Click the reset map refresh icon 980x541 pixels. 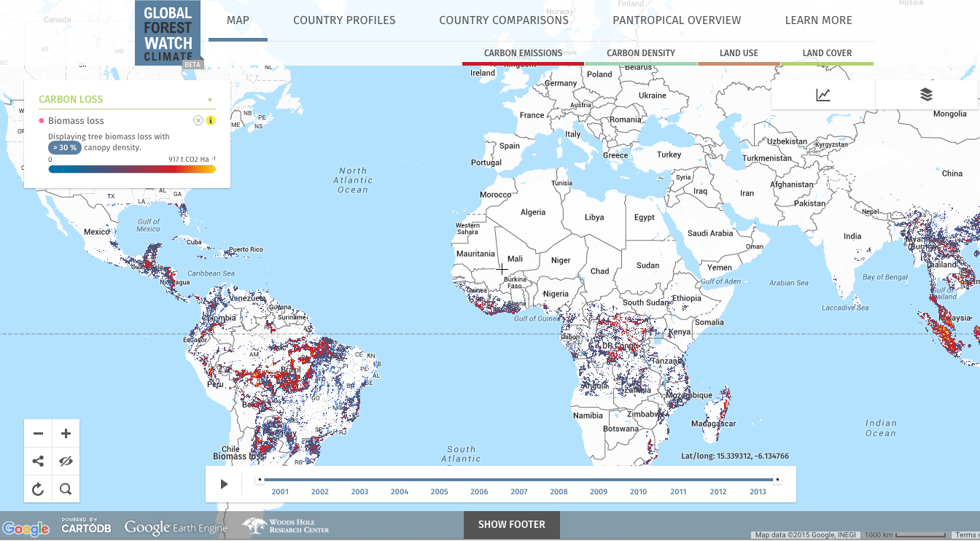click(38, 489)
